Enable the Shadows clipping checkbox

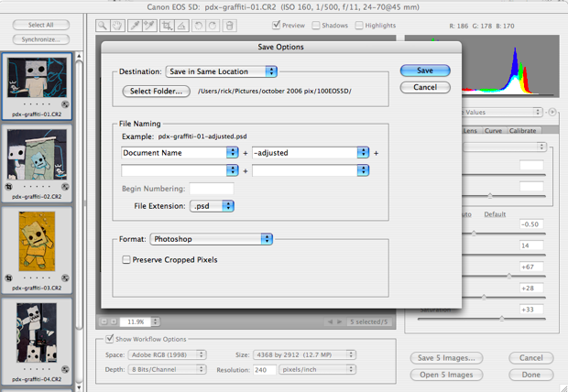316,26
